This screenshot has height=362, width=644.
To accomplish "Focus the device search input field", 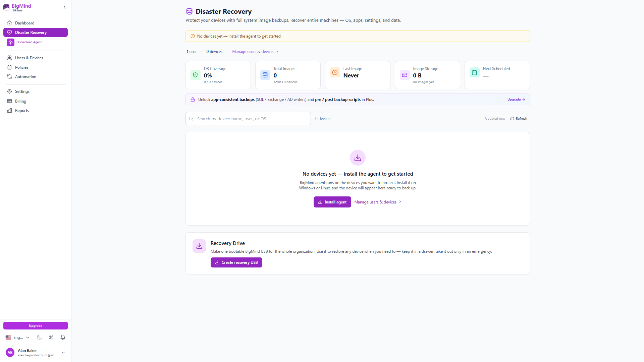I will [x=248, y=119].
